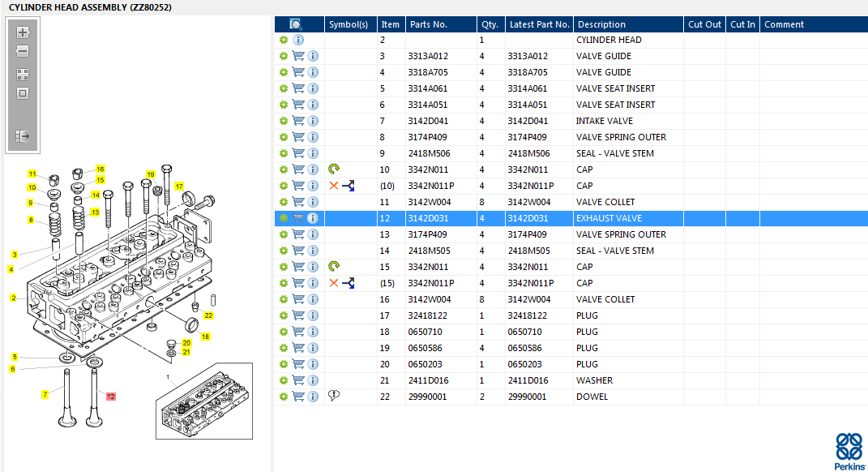Click part number 0650203 in item 20
868x472 pixels.
click(x=425, y=364)
